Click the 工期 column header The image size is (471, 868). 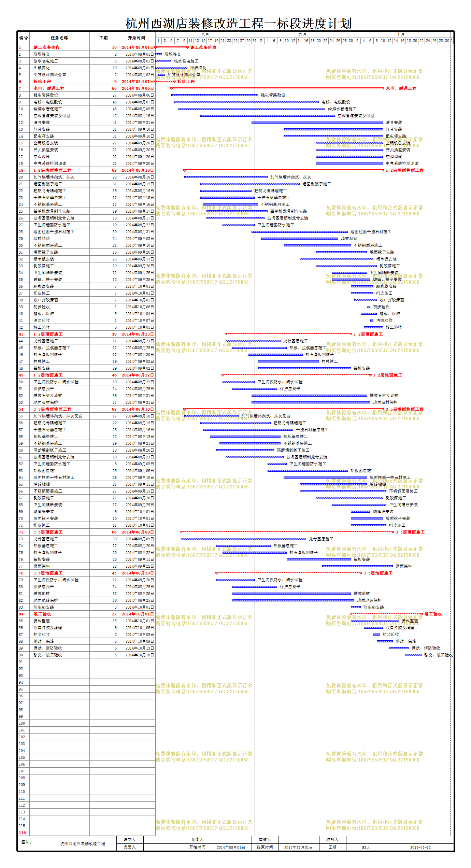(x=103, y=38)
